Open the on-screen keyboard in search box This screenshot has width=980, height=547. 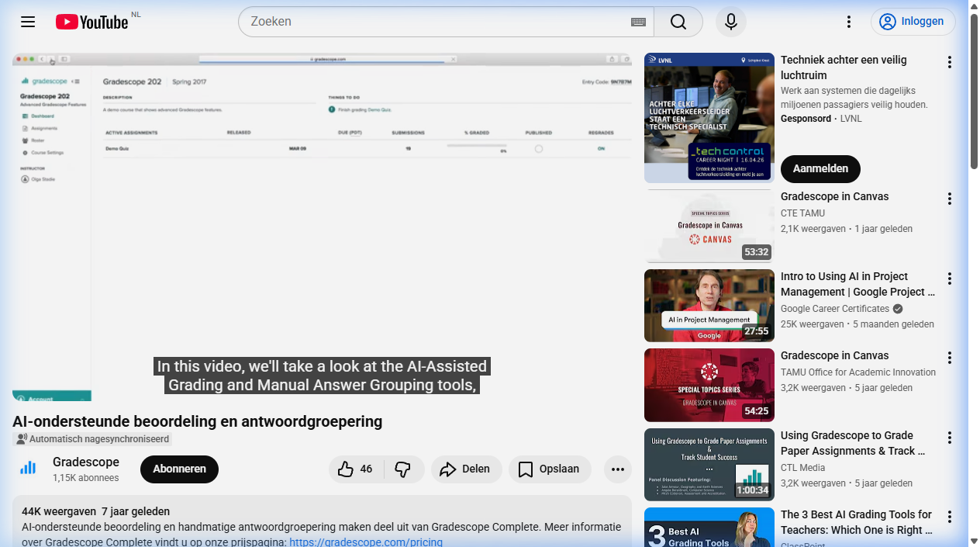tap(638, 23)
